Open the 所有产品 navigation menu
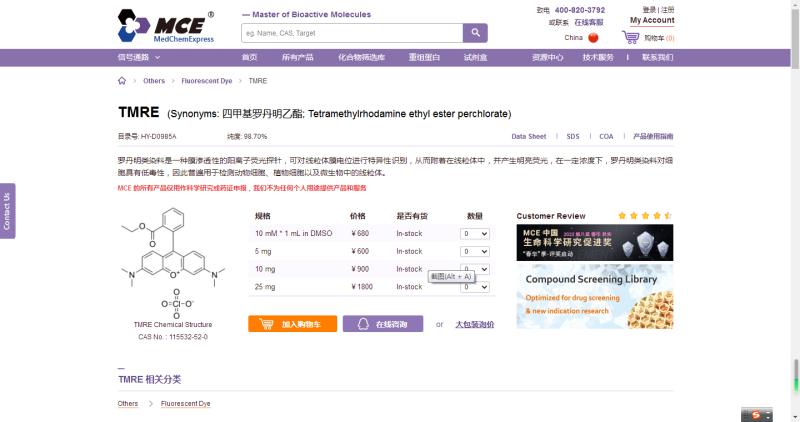This screenshot has width=800, height=422. pyautogui.click(x=297, y=57)
